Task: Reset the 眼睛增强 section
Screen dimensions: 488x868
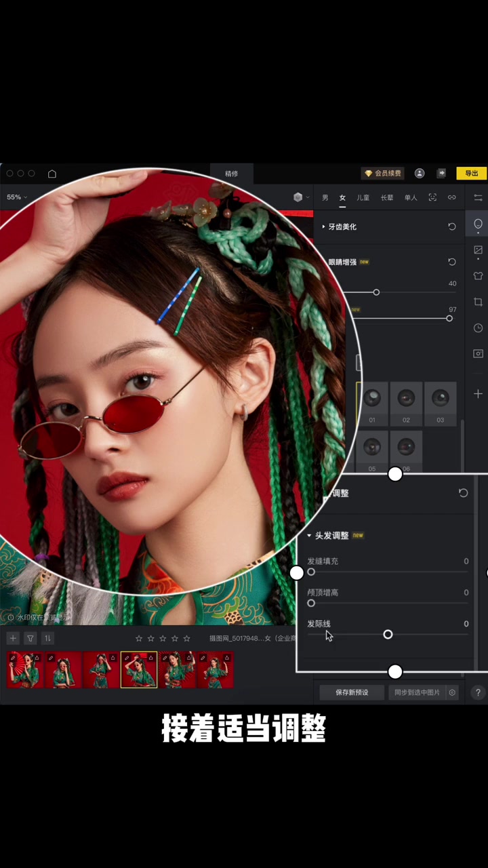Action: (452, 262)
